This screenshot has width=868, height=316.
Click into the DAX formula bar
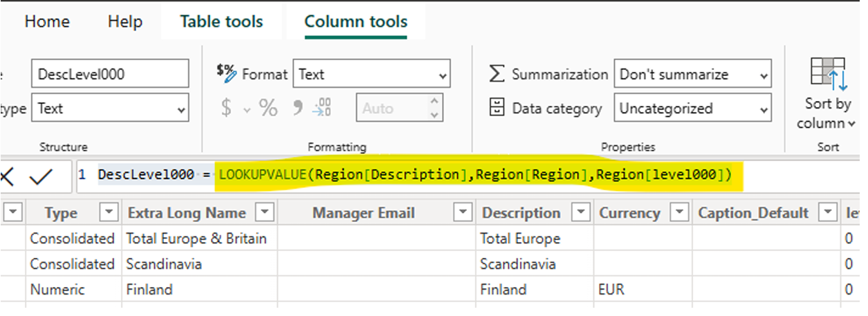(x=467, y=176)
